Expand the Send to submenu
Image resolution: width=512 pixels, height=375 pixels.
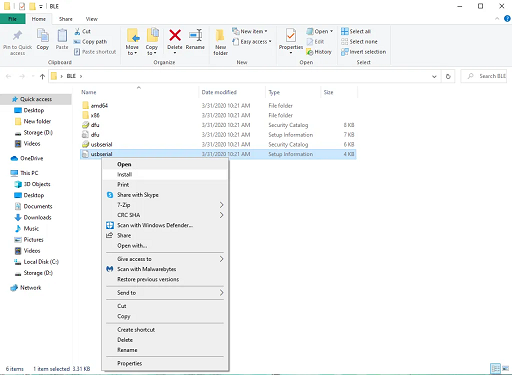point(165,293)
